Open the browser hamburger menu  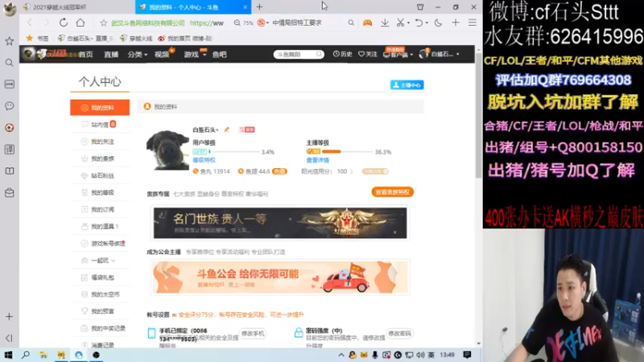tap(473, 23)
